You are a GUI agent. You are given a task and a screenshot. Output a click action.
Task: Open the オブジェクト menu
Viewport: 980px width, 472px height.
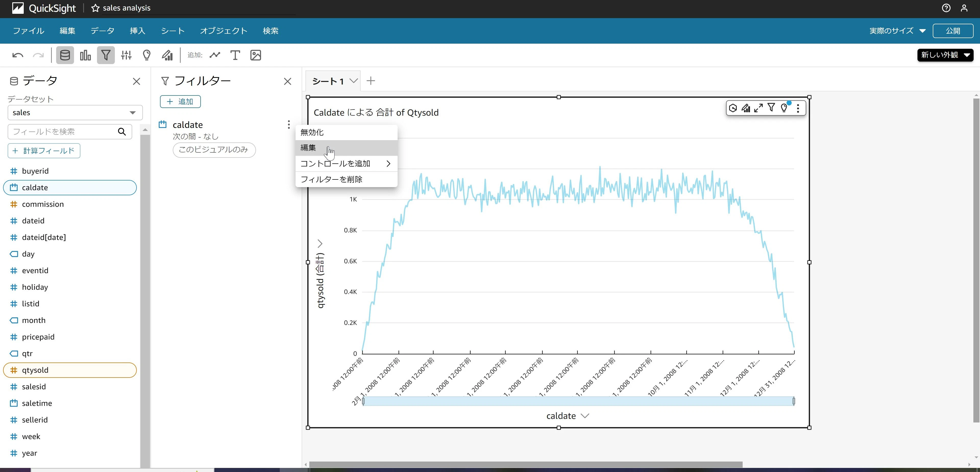tap(224, 31)
